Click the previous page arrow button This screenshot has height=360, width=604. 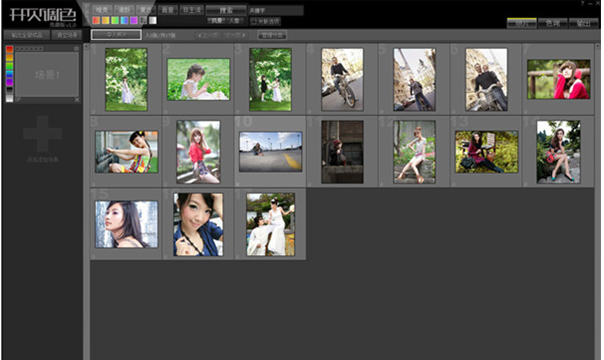coord(208,35)
